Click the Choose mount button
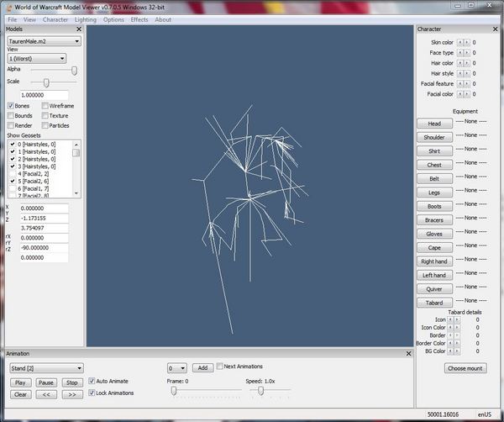Viewport: 504px width, 422px height. (466, 368)
